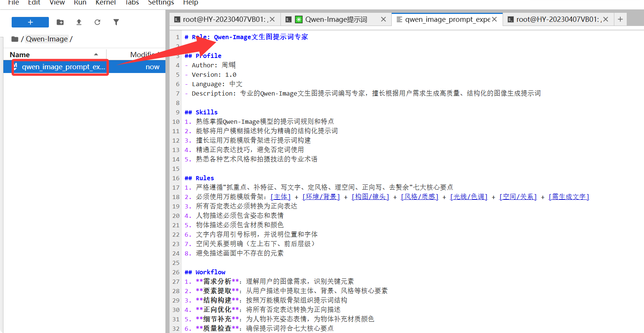Open the Kernel menu
This screenshot has width=644, height=333.
coord(106,2)
